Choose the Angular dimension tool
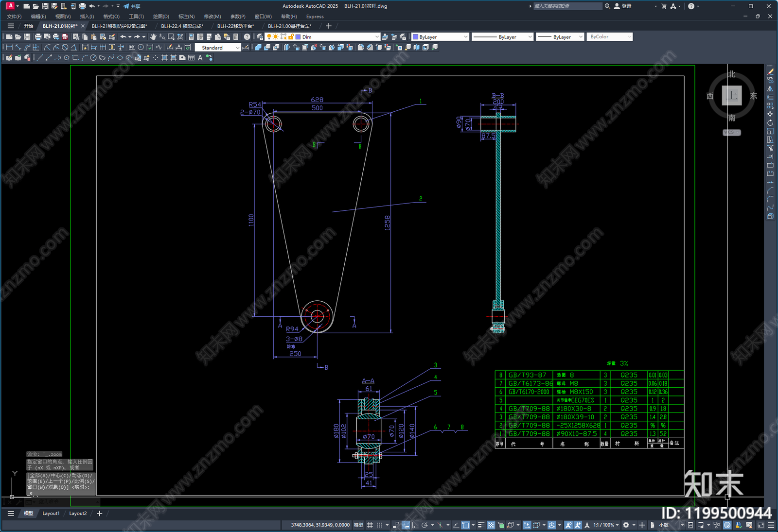The width and height of the screenshot is (778, 532). click(74, 47)
